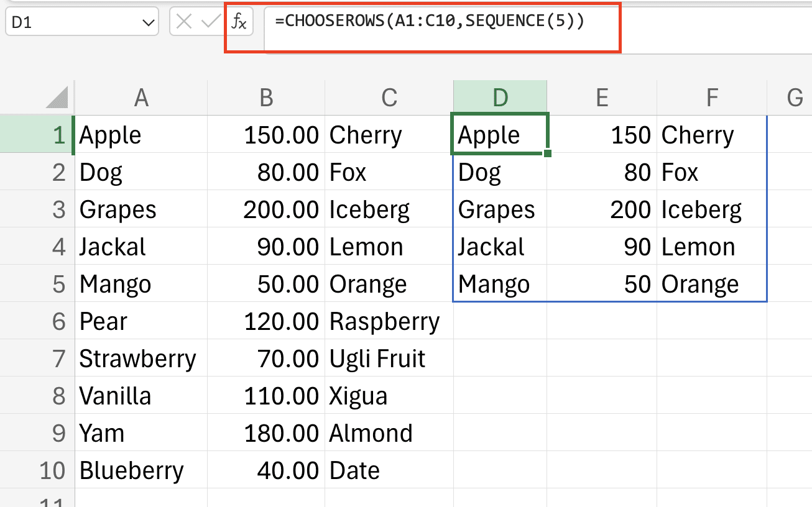Cancel formula entry with X icon
Viewport: 812px width, 507px height.
pyautogui.click(x=184, y=22)
